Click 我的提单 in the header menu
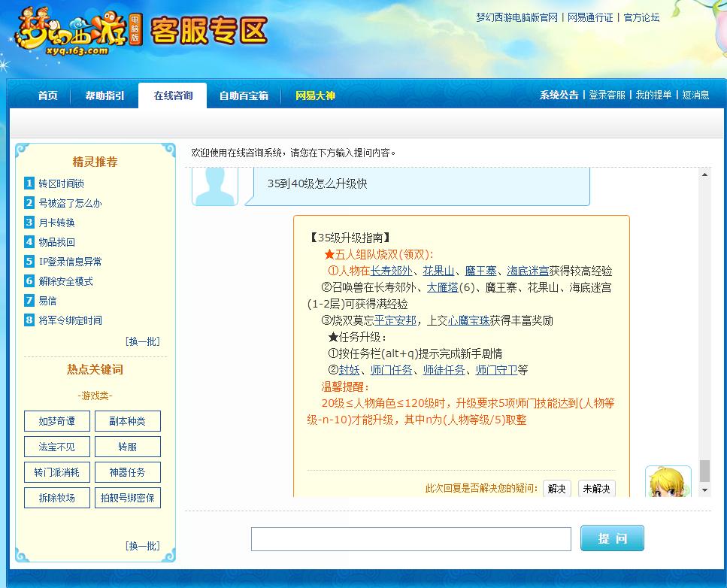727x588 pixels. coord(656,96)
